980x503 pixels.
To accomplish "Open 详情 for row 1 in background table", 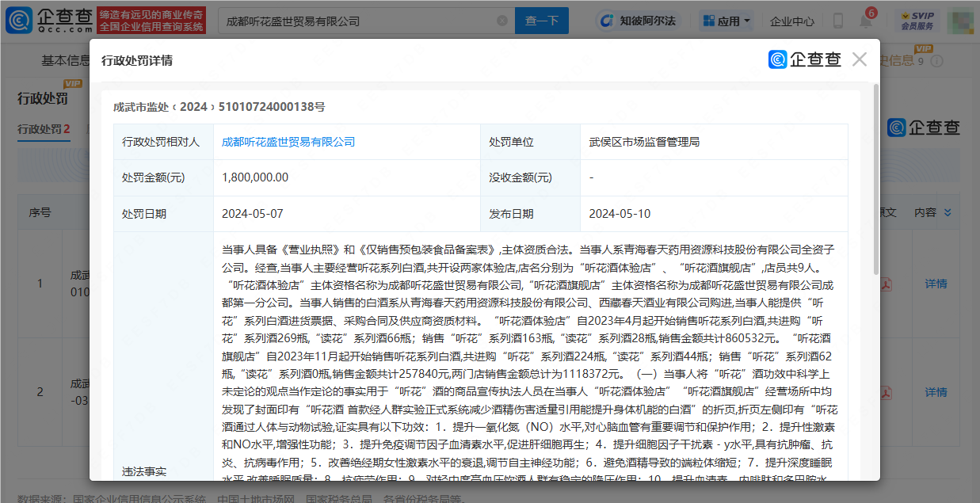I will [936, 284].
